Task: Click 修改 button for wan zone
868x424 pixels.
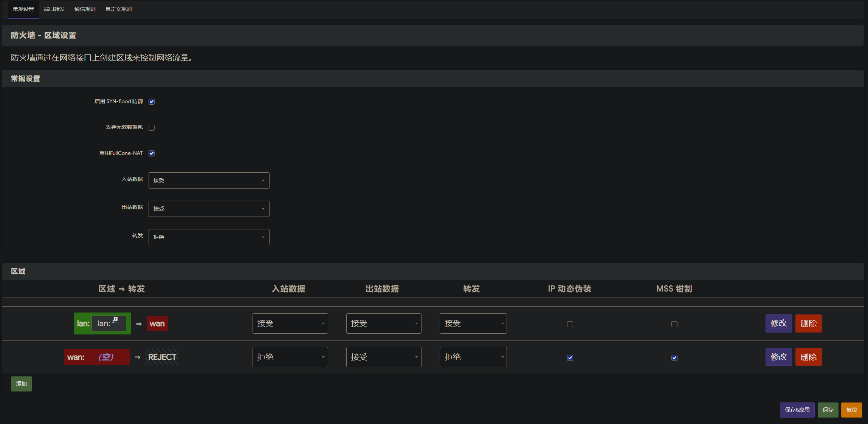Action: 779,357
